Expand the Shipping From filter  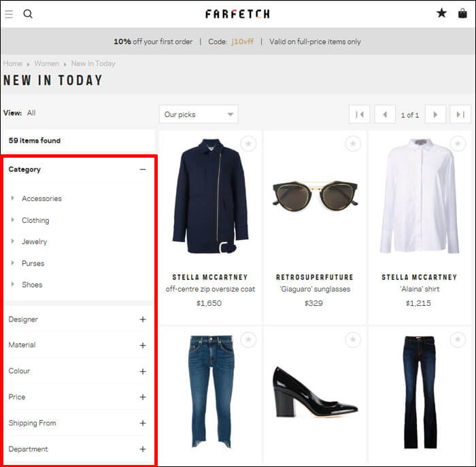pyautogui.click(x=143, y=423)
